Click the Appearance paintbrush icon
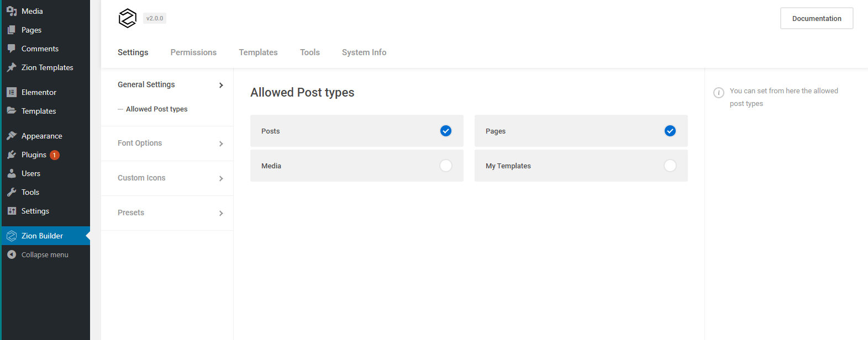 tap(12, 136)
